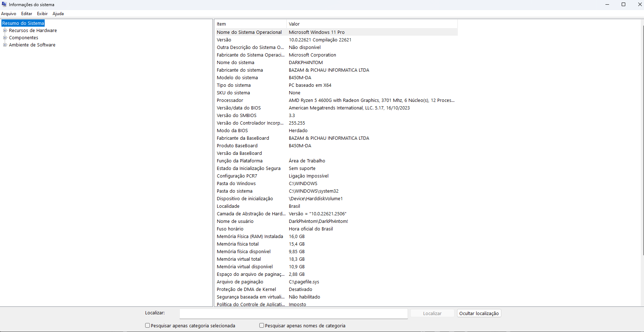644x332 pixels.
Task: Expand the Recursos de Hardware tree node
Action: pos(5,31)
